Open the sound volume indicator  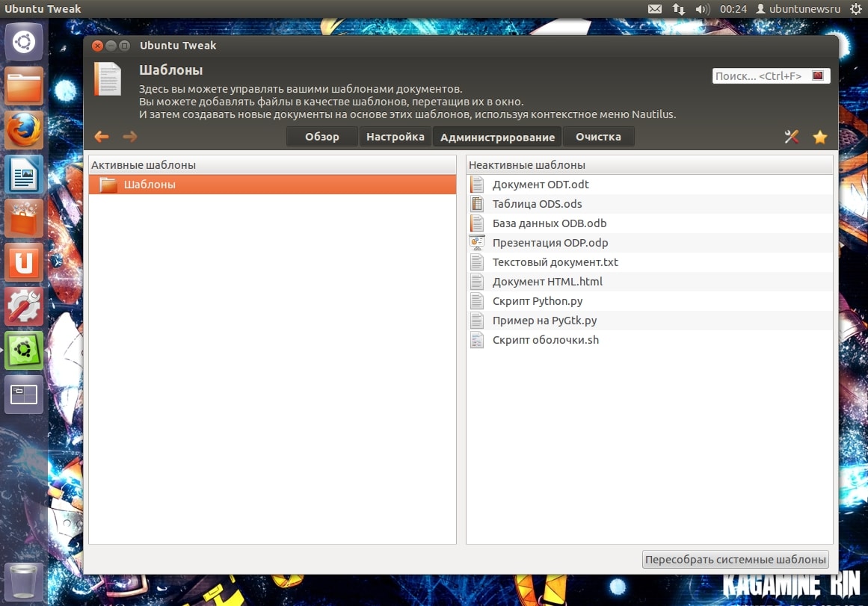coord(703,9)
